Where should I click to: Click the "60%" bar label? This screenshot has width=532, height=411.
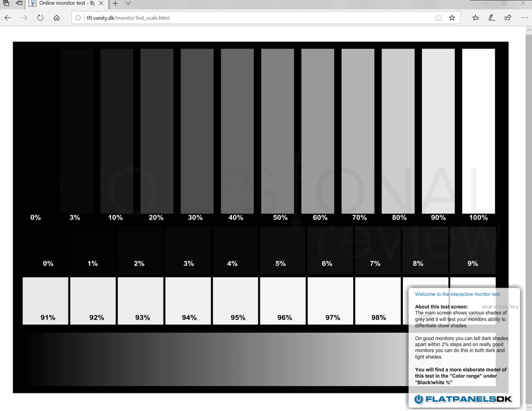(320, 217)
